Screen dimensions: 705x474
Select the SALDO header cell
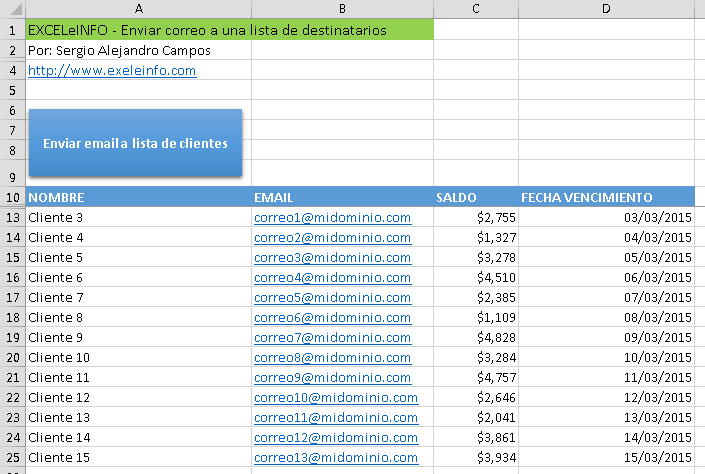pos(476,197)
